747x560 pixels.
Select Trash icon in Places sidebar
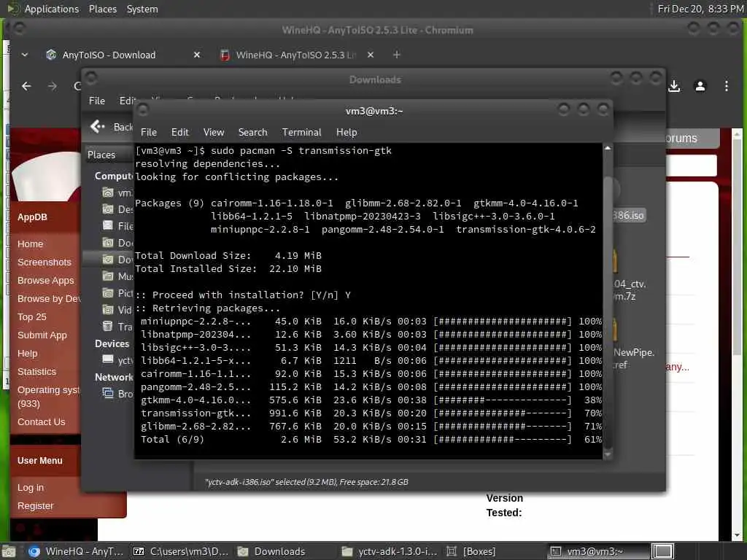point(108,326)
